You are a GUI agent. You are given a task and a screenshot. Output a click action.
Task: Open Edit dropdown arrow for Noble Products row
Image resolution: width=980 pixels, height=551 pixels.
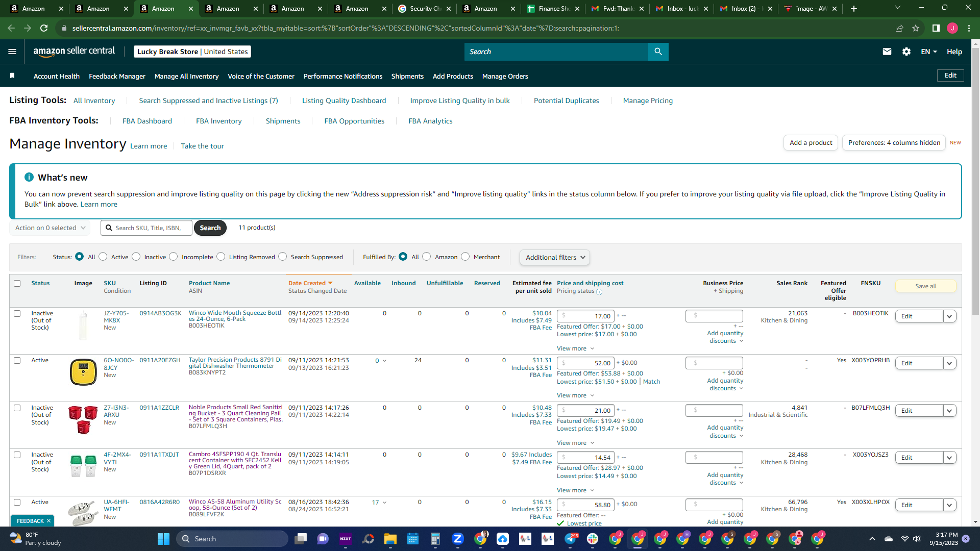tap(949, 411)
